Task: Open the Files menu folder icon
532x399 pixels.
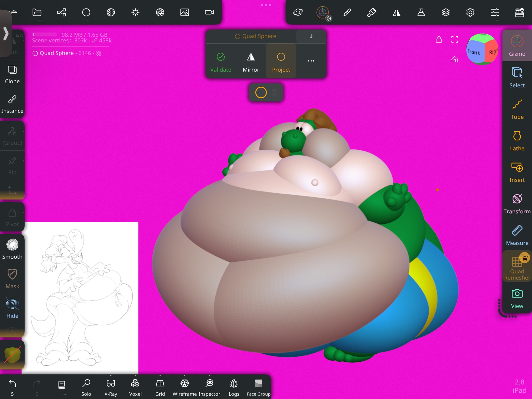Action: click(37, 13)
